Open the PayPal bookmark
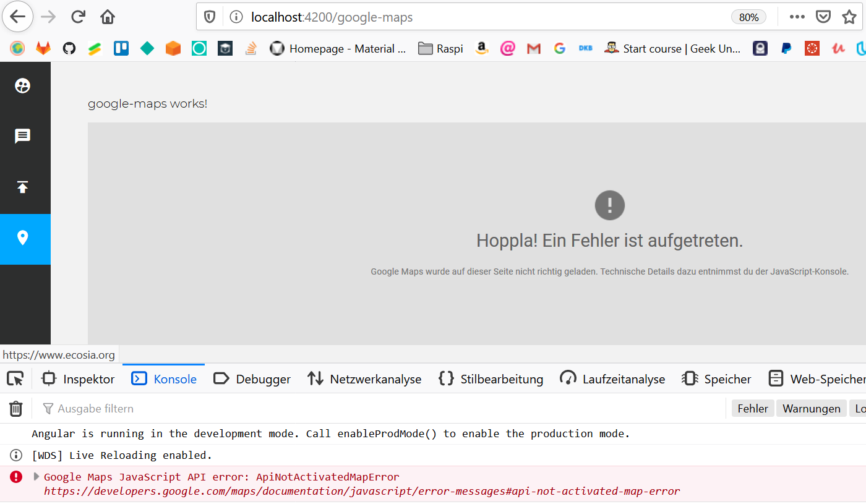 click(786, 48)
